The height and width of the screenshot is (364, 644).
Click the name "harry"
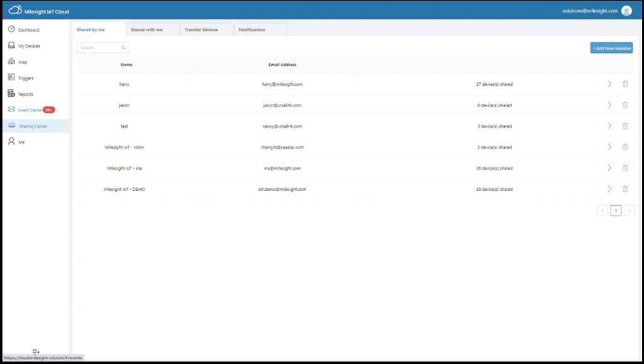tap(124, 84)
